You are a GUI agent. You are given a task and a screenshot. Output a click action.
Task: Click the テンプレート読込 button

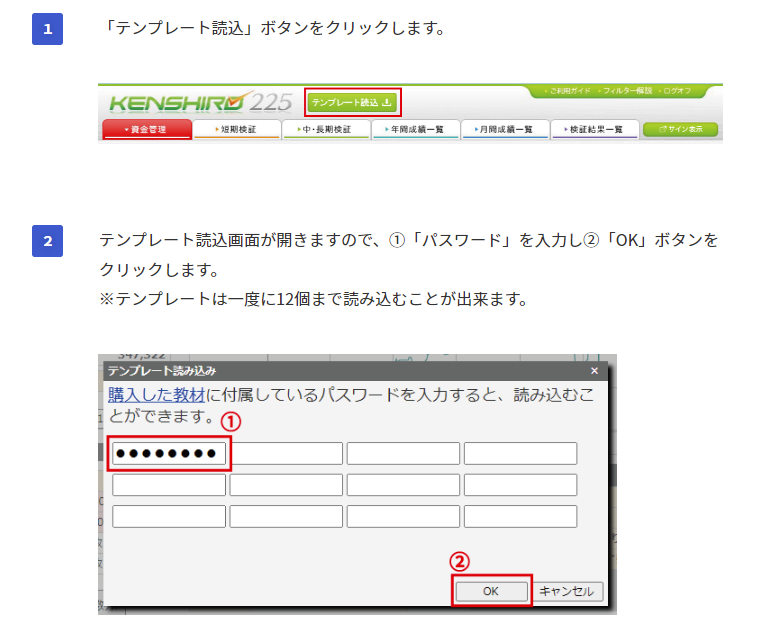click(x=353, y=102)
